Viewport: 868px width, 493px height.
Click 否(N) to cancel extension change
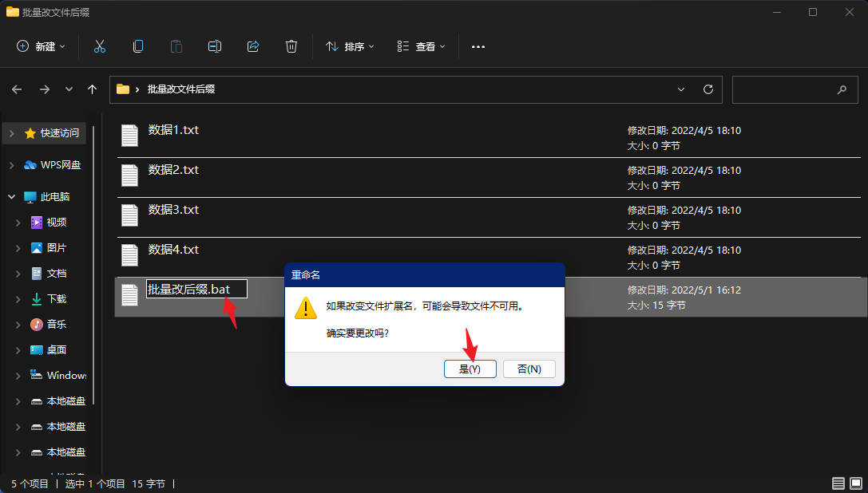point(529,369)
